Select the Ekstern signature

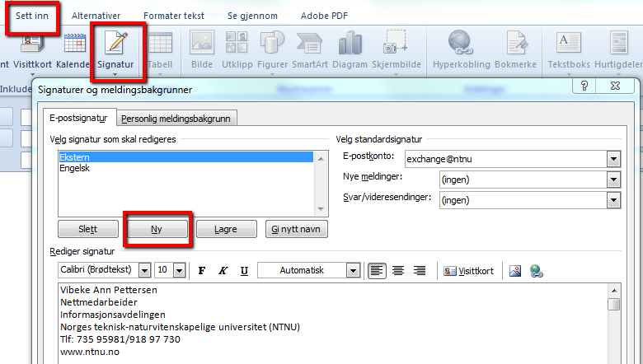[x=185, y=157]
